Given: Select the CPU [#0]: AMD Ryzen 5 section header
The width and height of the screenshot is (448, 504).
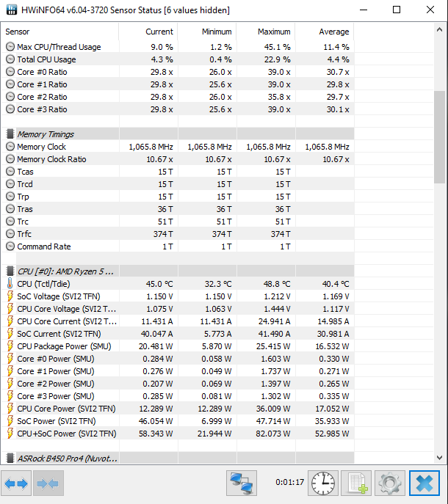Looking at the screenshot, I should point(65,271).
